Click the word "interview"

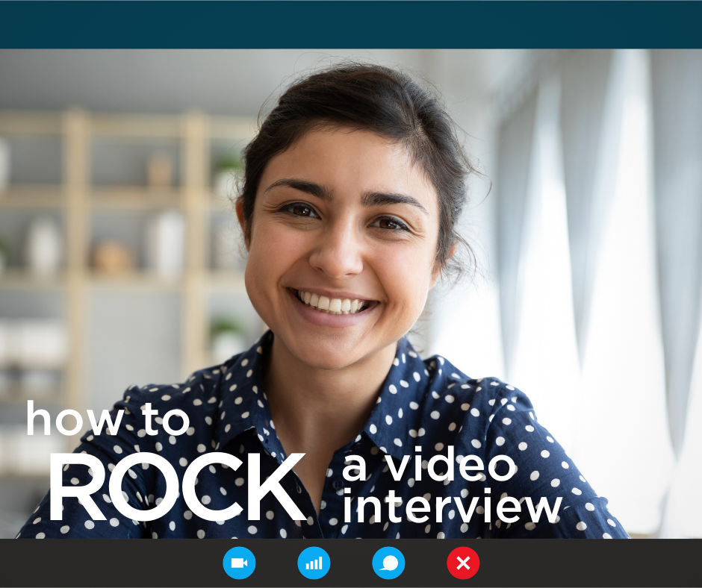[451, 506]
